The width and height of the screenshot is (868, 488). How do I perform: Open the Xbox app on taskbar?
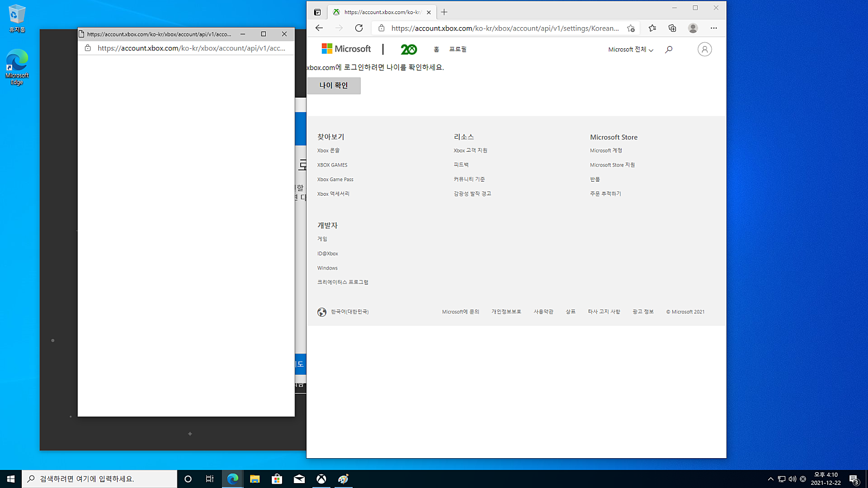click(321, 479)
